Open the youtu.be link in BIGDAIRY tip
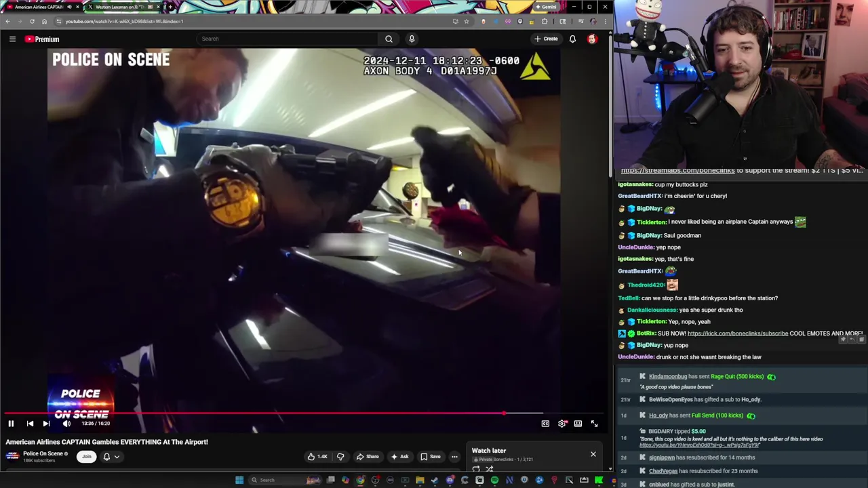This screenshot has height=488, width=868. [700, 445]
